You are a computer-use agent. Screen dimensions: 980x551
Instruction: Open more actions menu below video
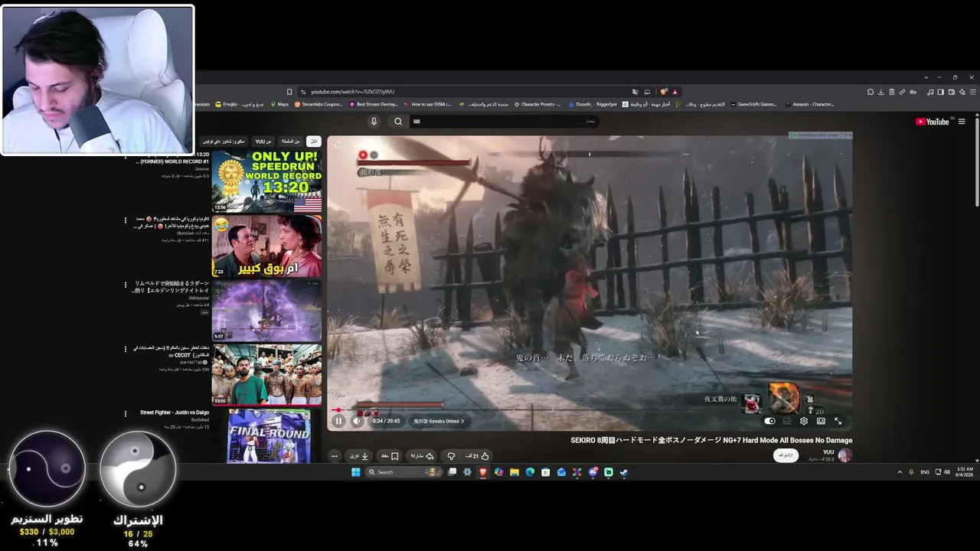click(334, 456)
